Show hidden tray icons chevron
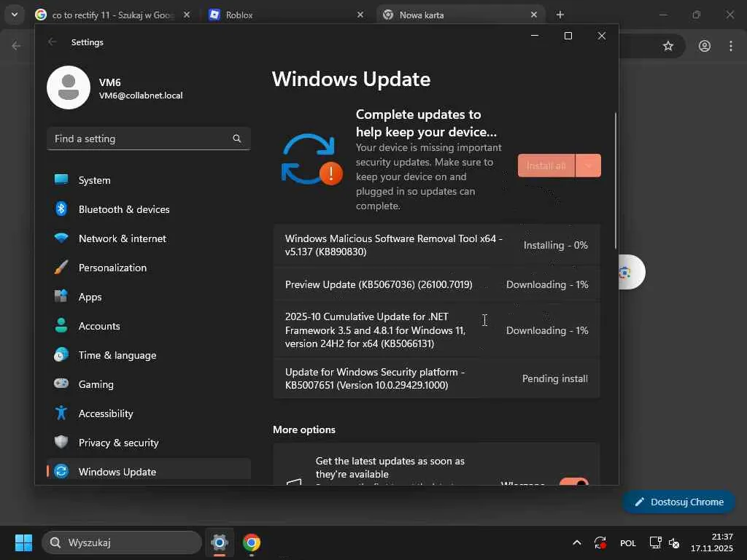This screenshot has width=747, height=560. click(x=576, y=542)
